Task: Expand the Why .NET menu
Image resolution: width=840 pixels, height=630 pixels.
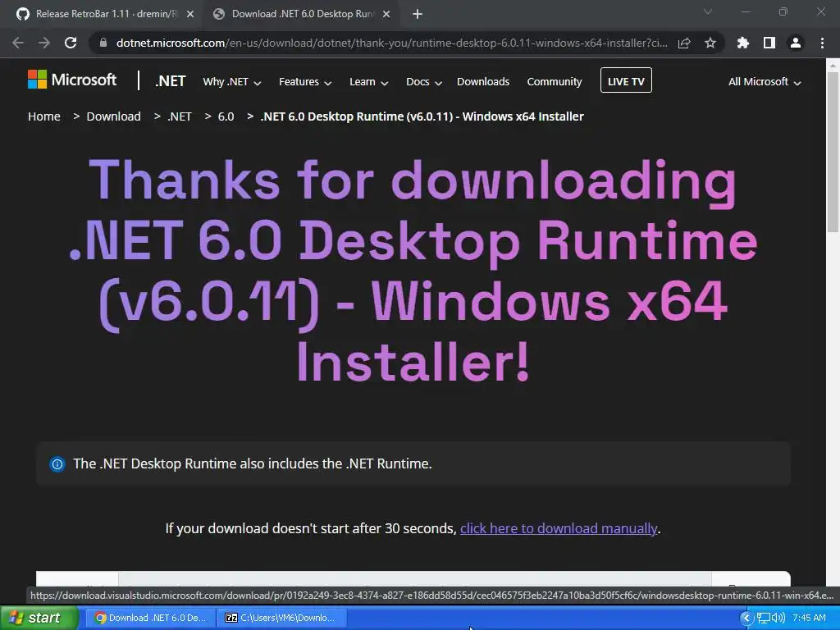Action: (232, 82)
